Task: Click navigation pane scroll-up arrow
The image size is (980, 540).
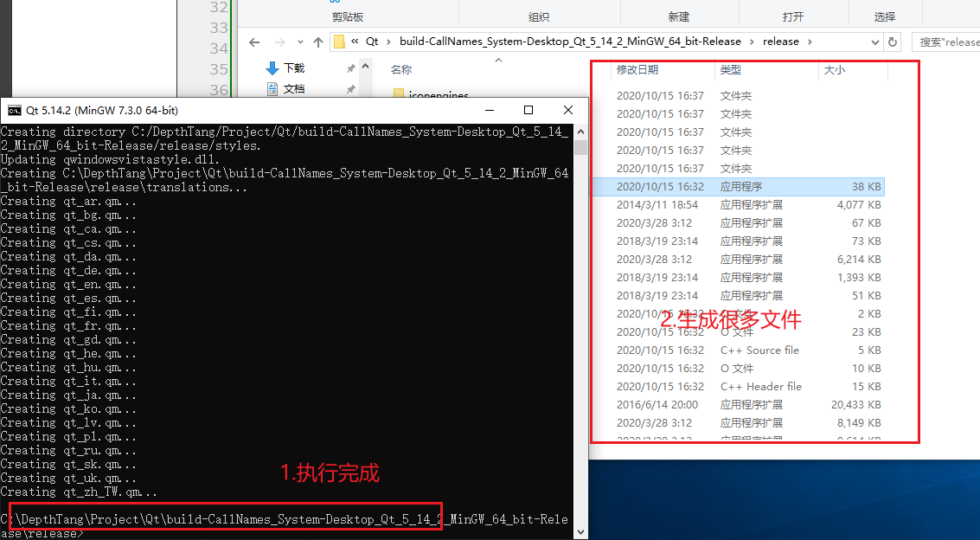Action: (366, 66)
